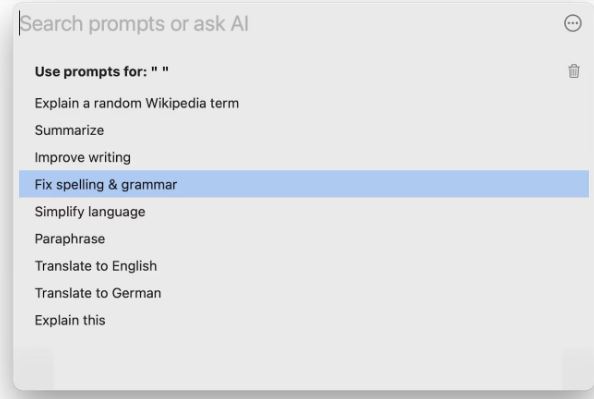
Task: Open the circled three-dots menu button
Action: point(572,23)
